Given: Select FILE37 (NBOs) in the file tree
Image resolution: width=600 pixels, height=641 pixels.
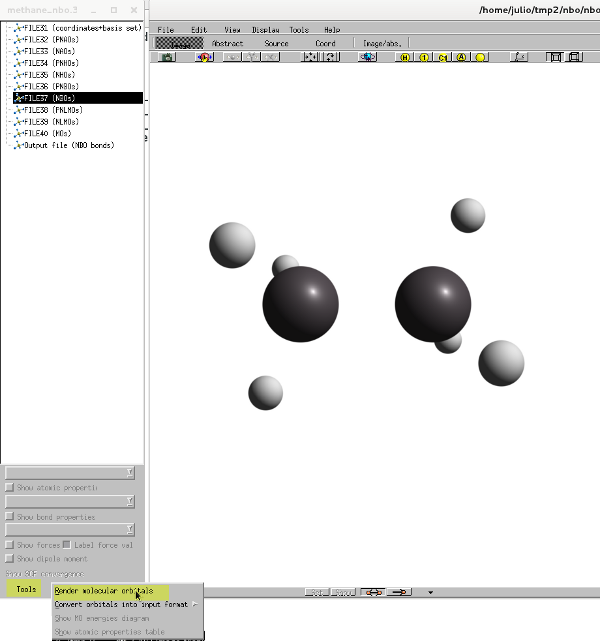Looking at the screenshot, I should click(x=51, y=98).
